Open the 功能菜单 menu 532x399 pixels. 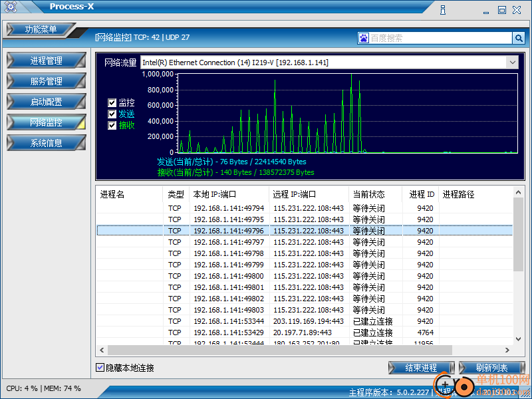(x=40, y=29)
